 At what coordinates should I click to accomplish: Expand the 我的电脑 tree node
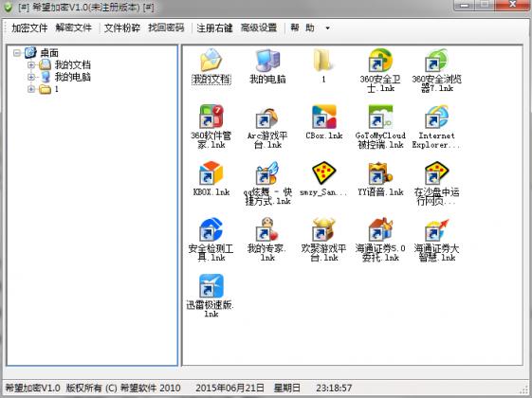tap(31, 77)
